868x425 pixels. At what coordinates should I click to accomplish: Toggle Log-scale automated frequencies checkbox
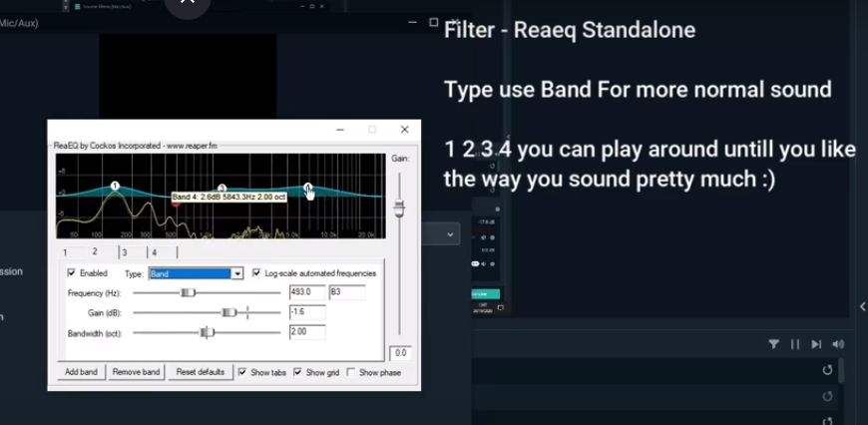pyautogui.click(x=256, y=272)
